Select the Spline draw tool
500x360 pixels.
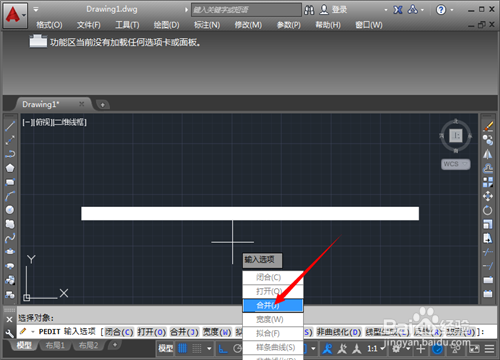tap(10, 238)
